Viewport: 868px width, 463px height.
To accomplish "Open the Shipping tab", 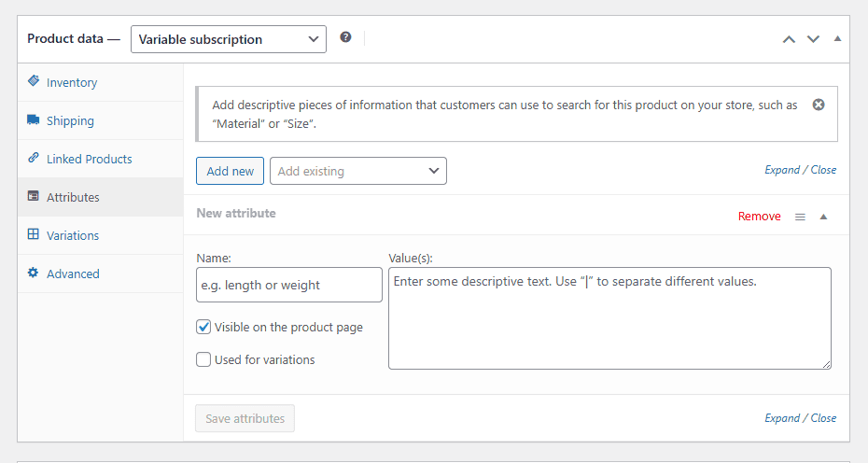I will click(100, 120).
